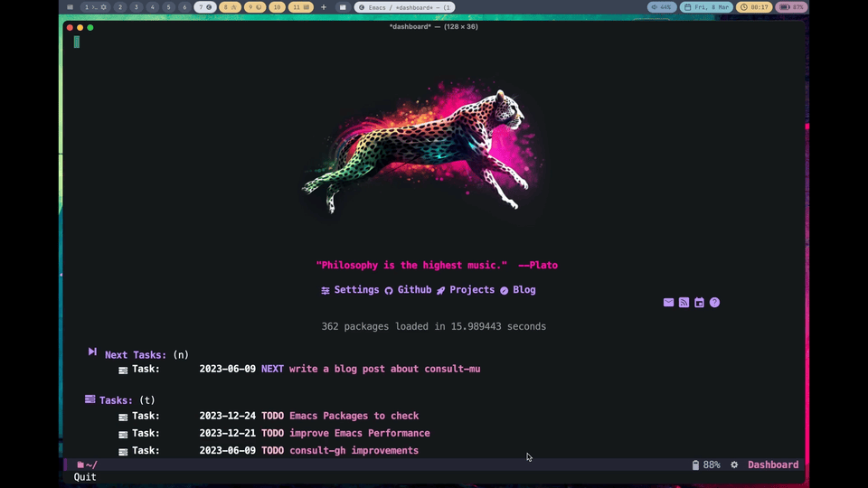The height and width of the screenshot is (488, 868).
Task: Switch to workspace 9
Action: tap(255, 7)
